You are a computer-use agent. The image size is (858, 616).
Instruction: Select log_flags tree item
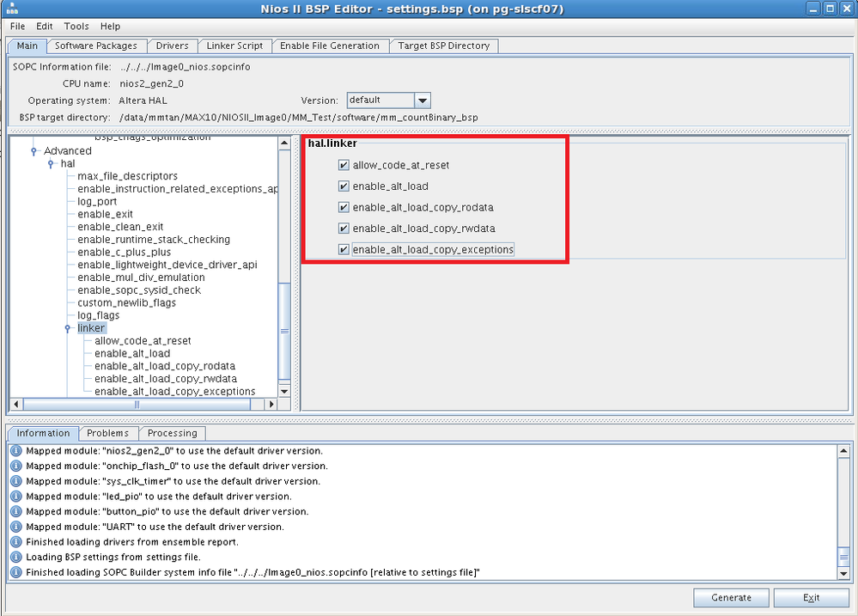click(x=99, y=315)
